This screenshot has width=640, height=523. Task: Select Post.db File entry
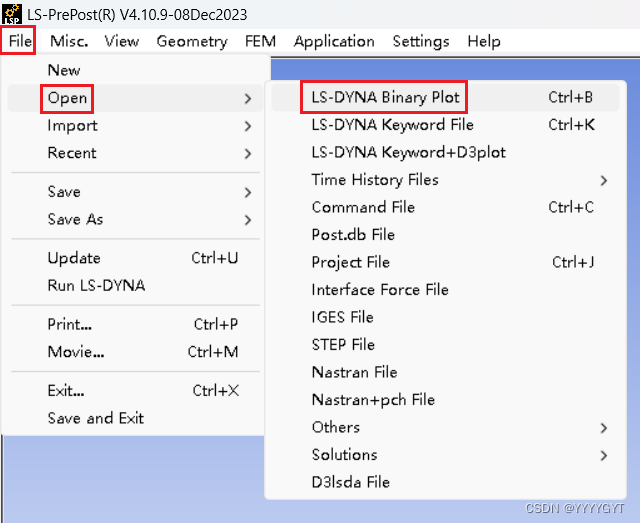click(x=446, y=235)
